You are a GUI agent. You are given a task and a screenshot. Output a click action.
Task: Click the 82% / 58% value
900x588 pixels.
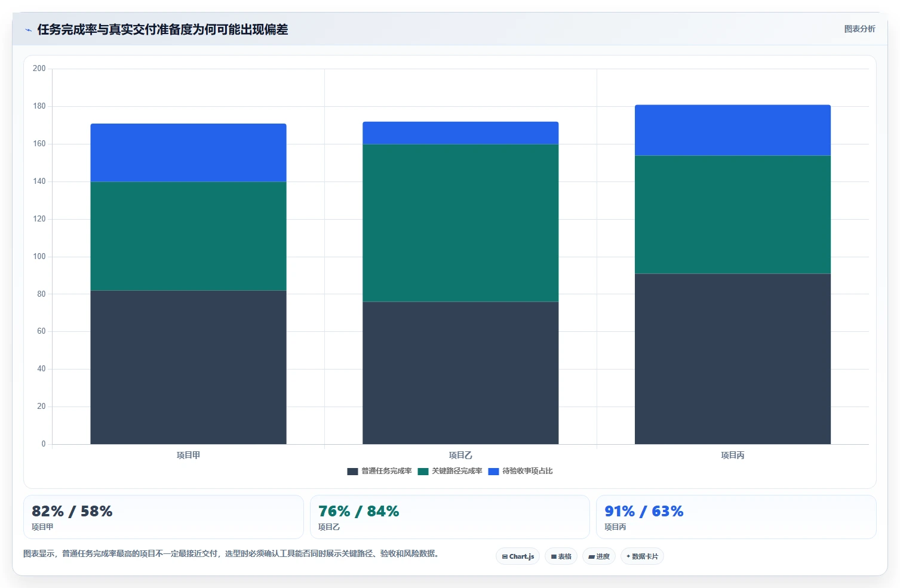click(72, 512)
